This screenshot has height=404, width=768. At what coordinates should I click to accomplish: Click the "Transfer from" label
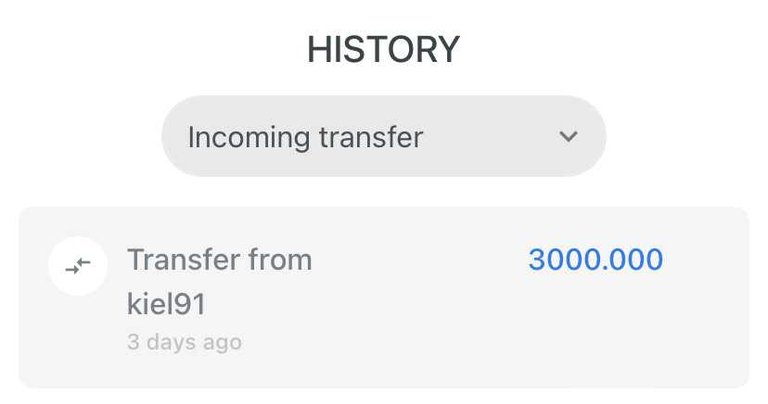pyautogui.click(x=219, y=260)
